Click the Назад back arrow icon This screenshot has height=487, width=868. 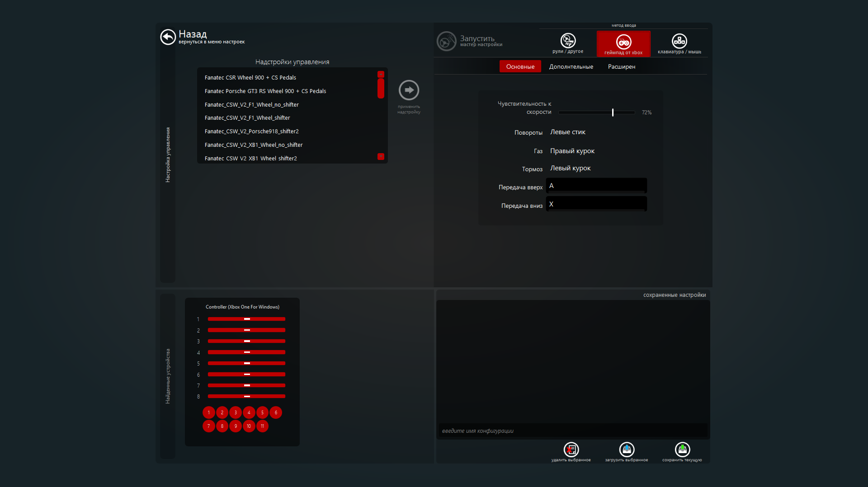pyautogui.click(x=168, y=37)
